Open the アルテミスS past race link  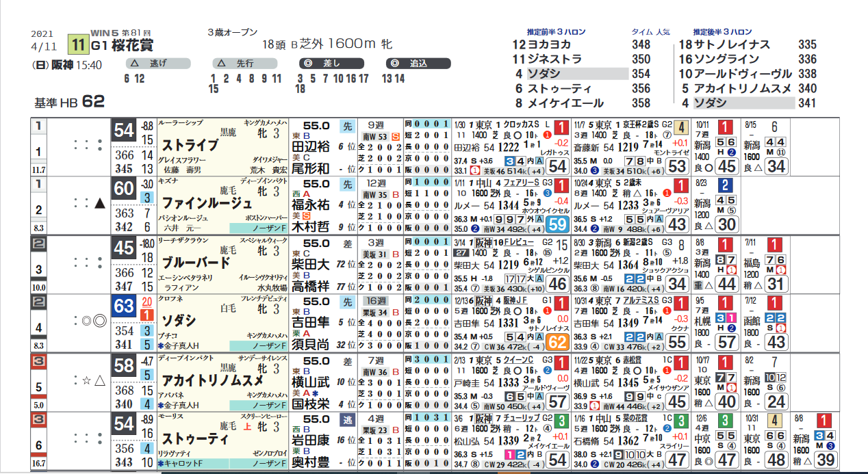[639, 302]
